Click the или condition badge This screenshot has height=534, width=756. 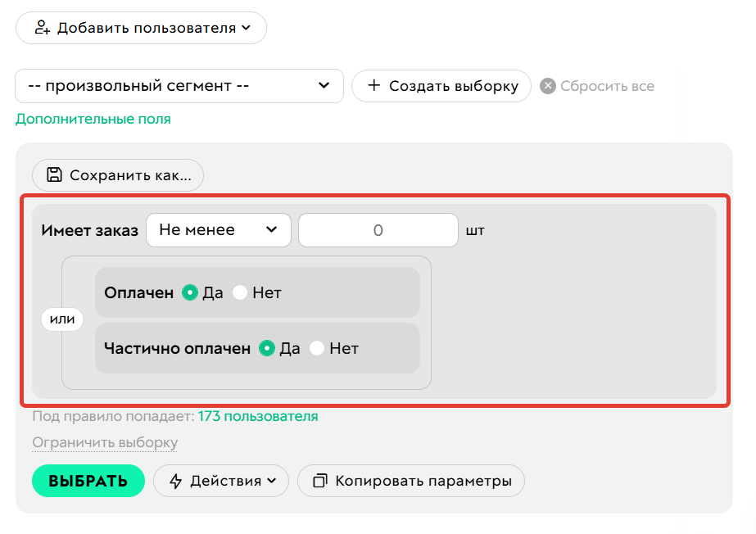pos(61,319)
